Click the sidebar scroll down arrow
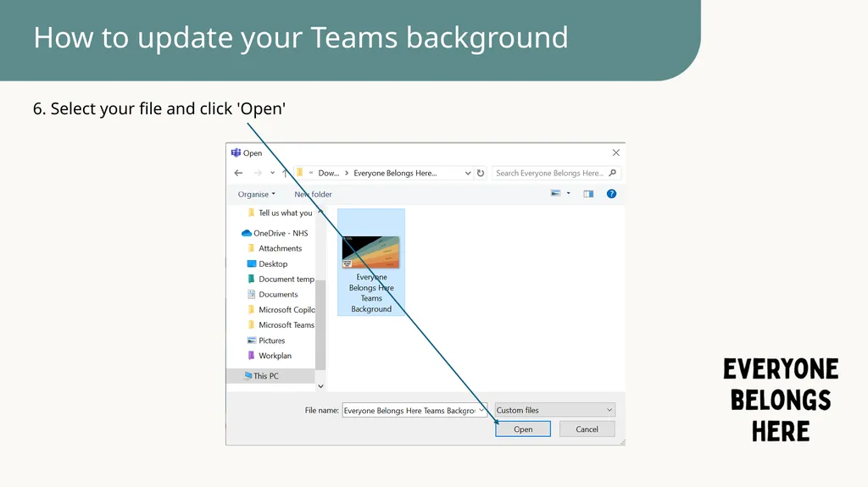Screen dimensions: 868x487 320,386
